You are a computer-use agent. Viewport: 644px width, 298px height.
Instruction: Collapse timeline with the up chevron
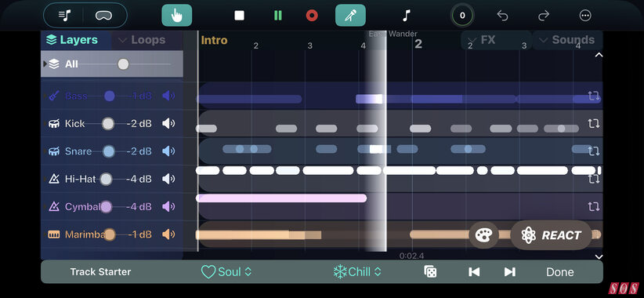click(599, 55)
